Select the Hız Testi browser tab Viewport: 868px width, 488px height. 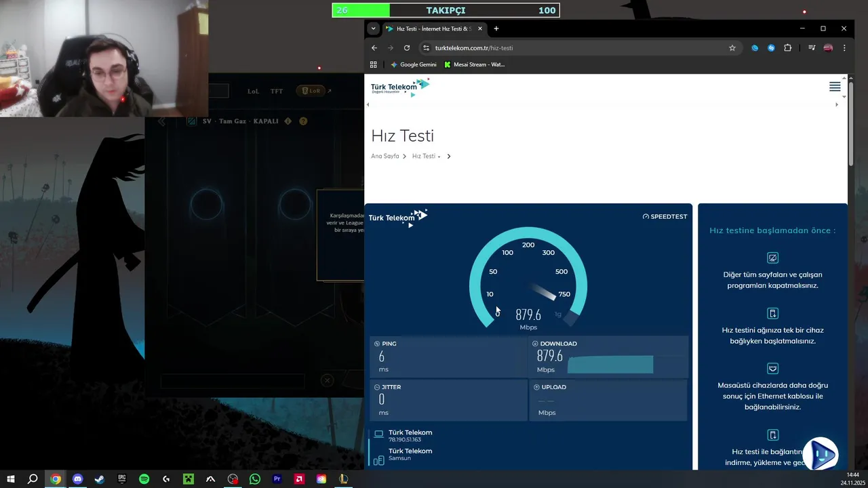[434, 28]
